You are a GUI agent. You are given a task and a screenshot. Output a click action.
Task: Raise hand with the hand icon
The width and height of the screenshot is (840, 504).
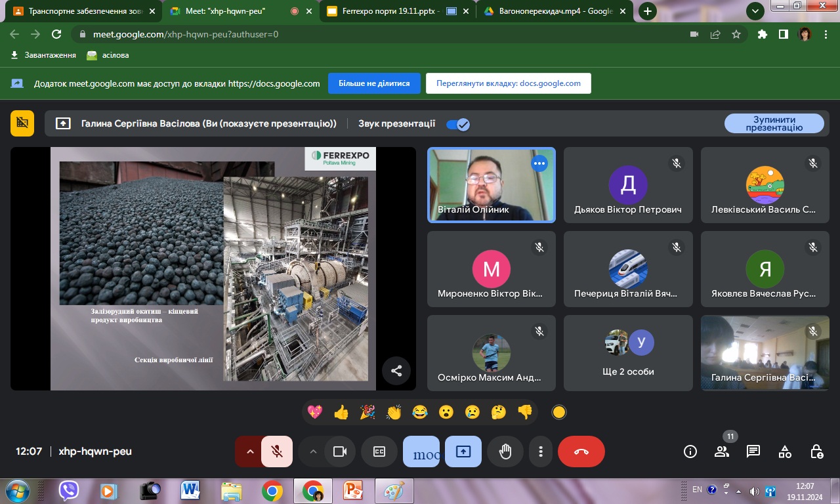click(x=505, y=451)
